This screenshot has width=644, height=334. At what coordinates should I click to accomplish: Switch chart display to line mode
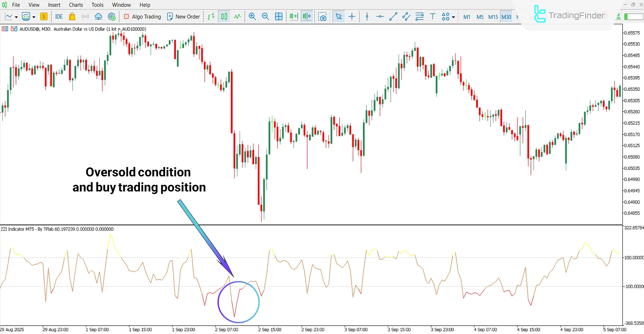point(237,16)
